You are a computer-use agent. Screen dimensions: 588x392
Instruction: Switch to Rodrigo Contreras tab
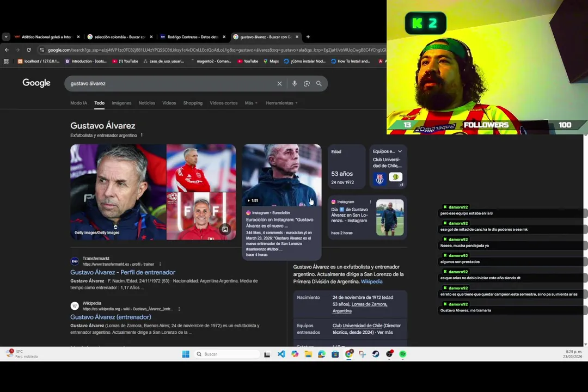[x=192, y=37]
